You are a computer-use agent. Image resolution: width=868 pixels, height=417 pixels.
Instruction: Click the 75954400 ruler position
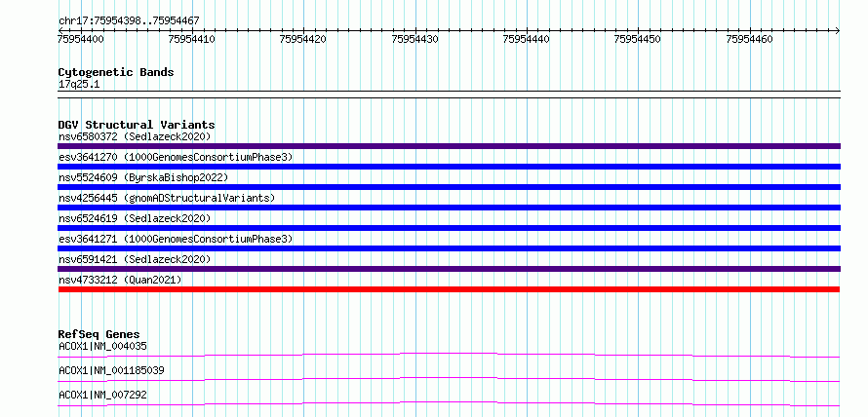pyautogui.click(x=80, y=39)
